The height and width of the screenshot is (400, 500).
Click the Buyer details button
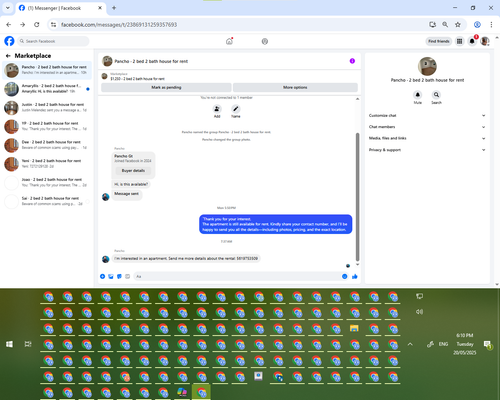(x=133, y=171)
